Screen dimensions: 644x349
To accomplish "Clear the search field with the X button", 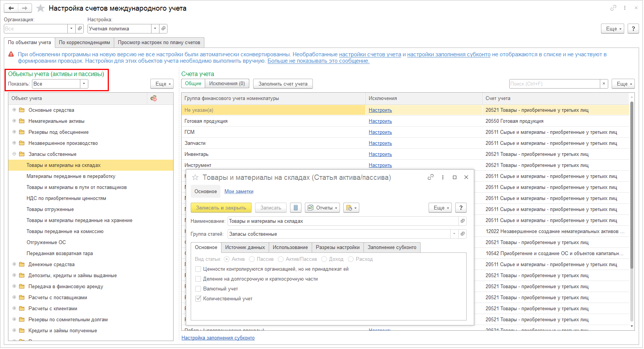I will 604,84.
